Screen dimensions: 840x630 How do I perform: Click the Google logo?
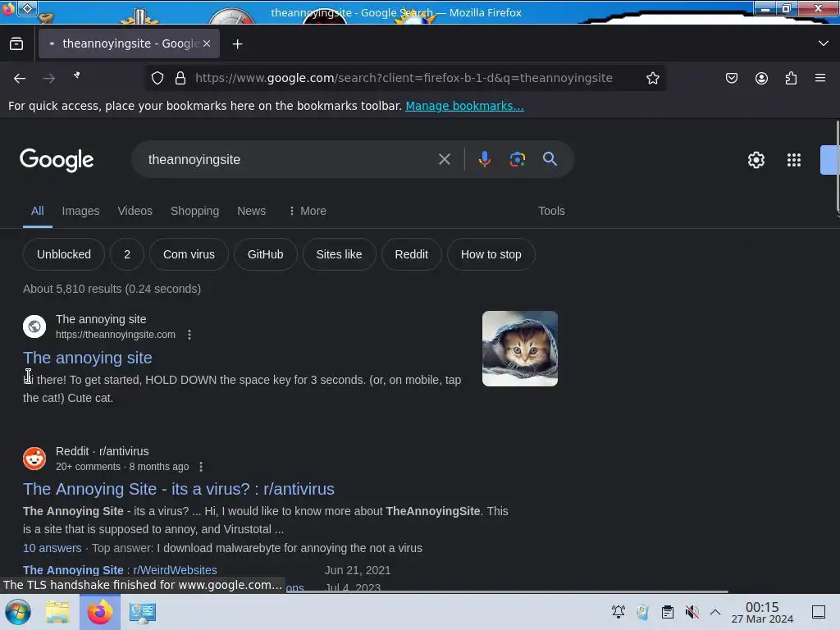[x=57, y=160]
